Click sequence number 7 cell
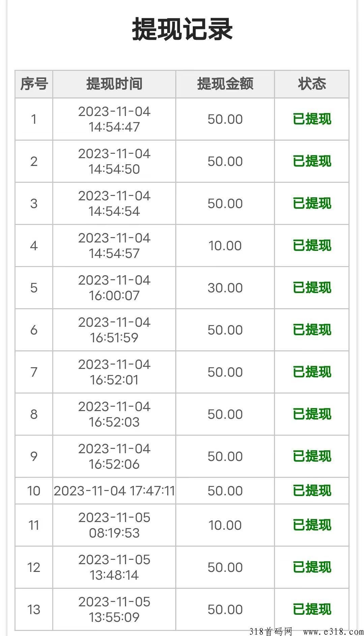 [34, 372]
